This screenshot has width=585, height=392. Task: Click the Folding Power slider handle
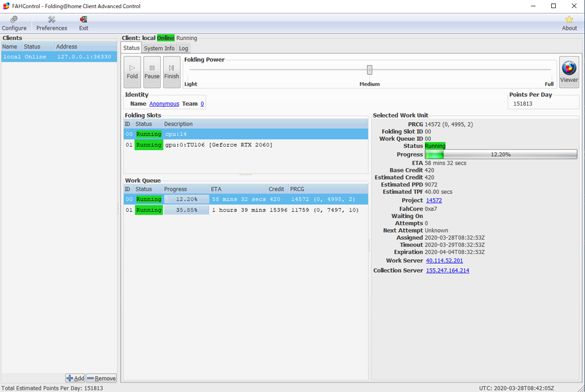coord(370,70)
